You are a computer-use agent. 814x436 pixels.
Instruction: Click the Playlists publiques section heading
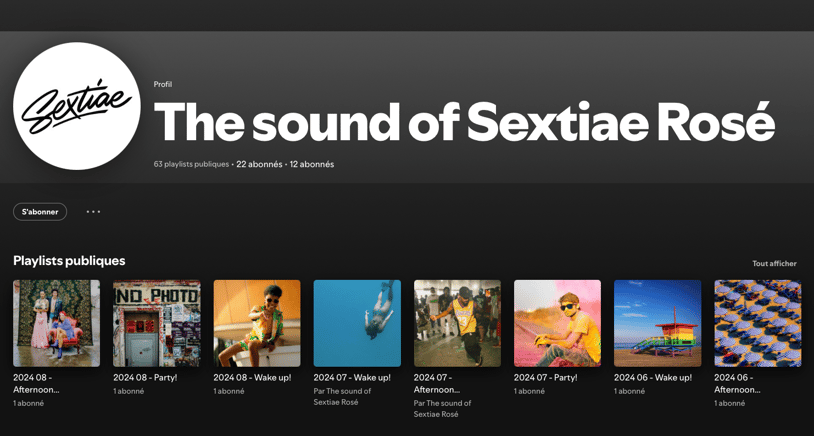coord(69,261)
